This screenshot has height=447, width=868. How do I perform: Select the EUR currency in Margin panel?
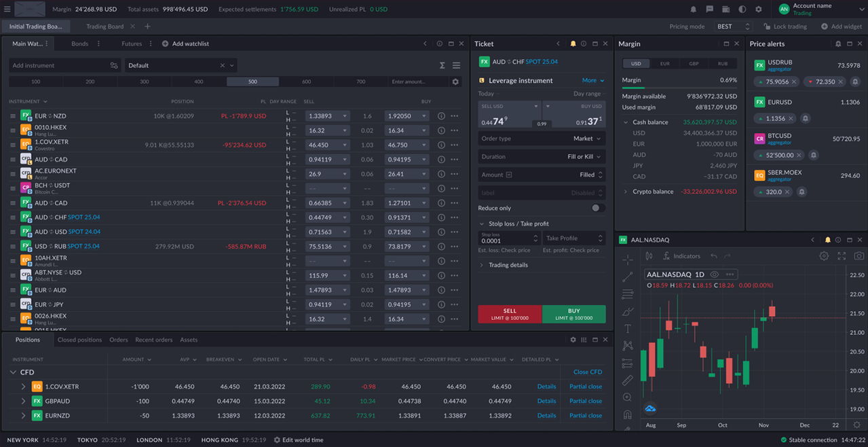(x=664, y=64)
